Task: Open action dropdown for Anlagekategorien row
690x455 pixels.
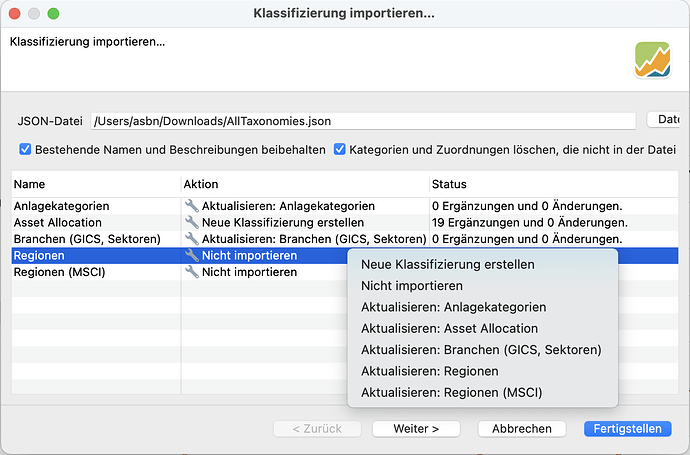Action: (289, 206)
